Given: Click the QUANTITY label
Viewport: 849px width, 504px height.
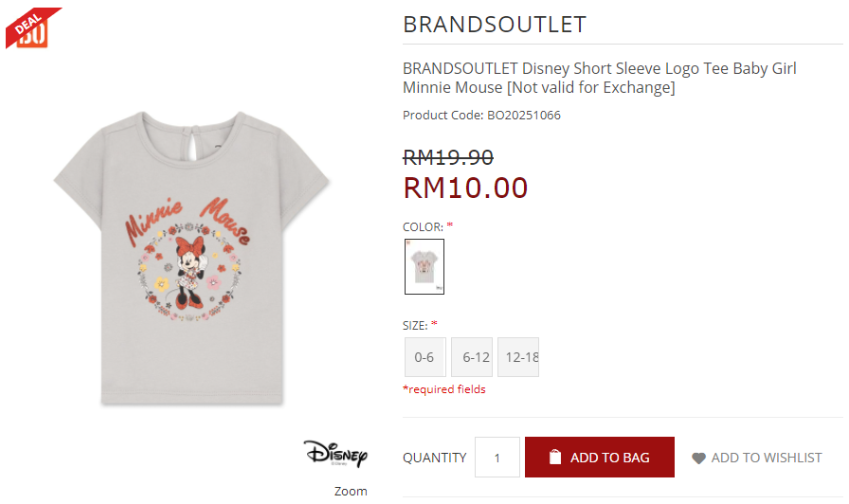Looking at the screenshot, I should (x=434, y=458).
